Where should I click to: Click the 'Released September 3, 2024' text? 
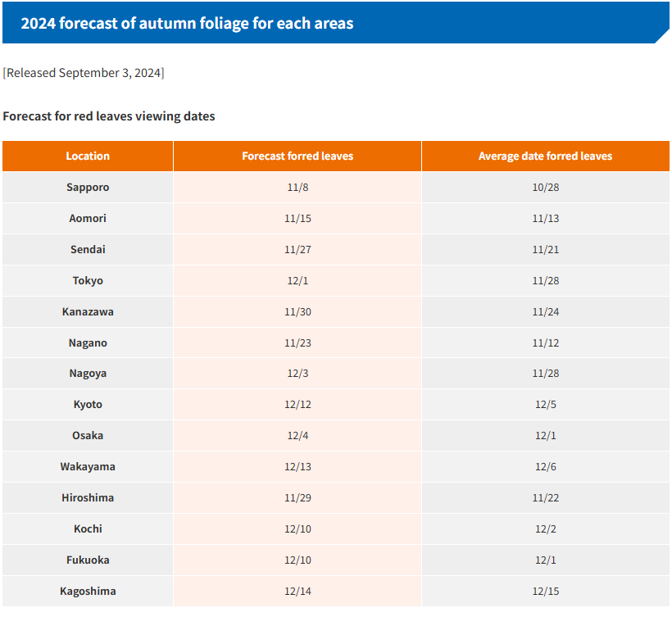pos(84,73)
